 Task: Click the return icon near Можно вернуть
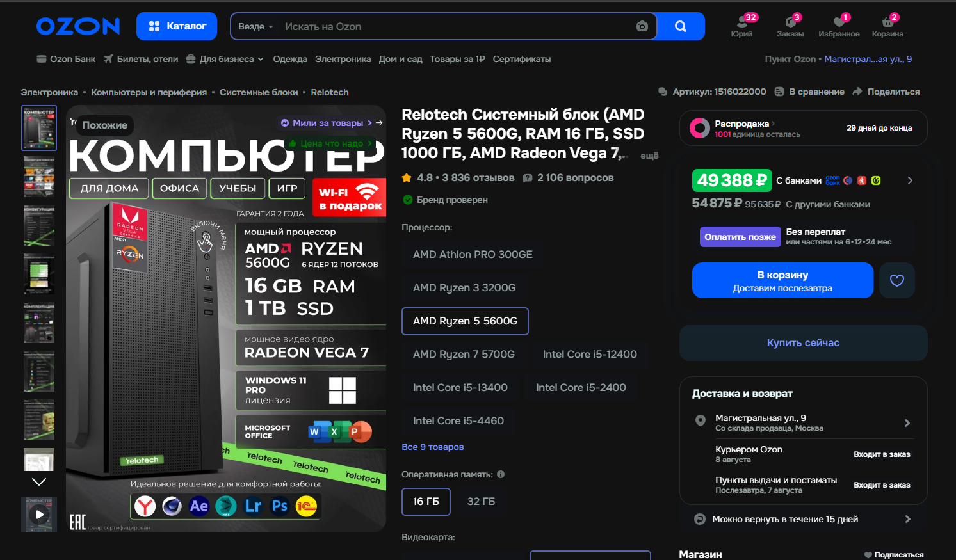700,519
